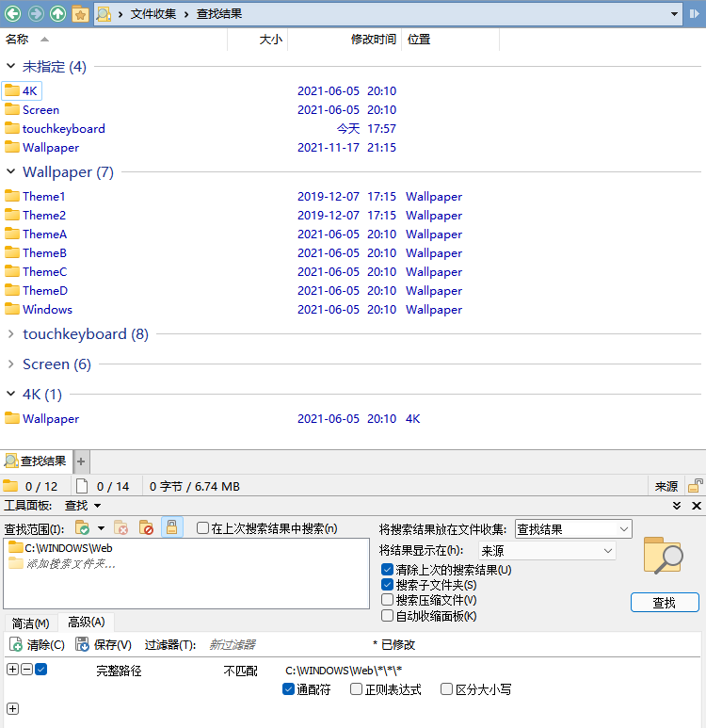706x728 pixels.
Task: Collapse the 未指定 (4) group
Action: coord(11,66)
